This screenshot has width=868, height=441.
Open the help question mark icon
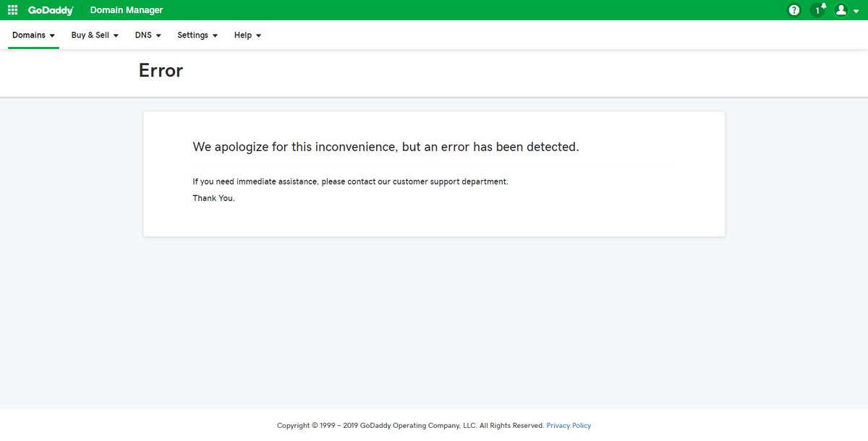pyautogui.click(x=794, y=10)
